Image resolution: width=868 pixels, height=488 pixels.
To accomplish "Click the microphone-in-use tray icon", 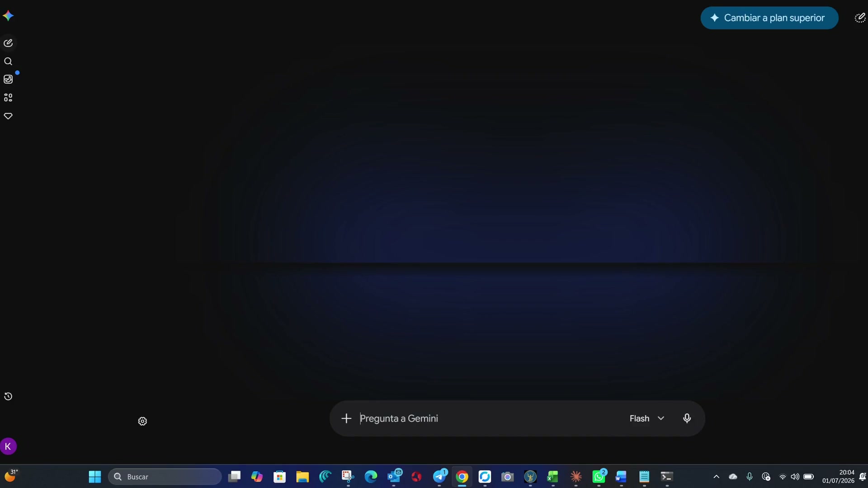I will pyautogui.click(x=750, y=477).
